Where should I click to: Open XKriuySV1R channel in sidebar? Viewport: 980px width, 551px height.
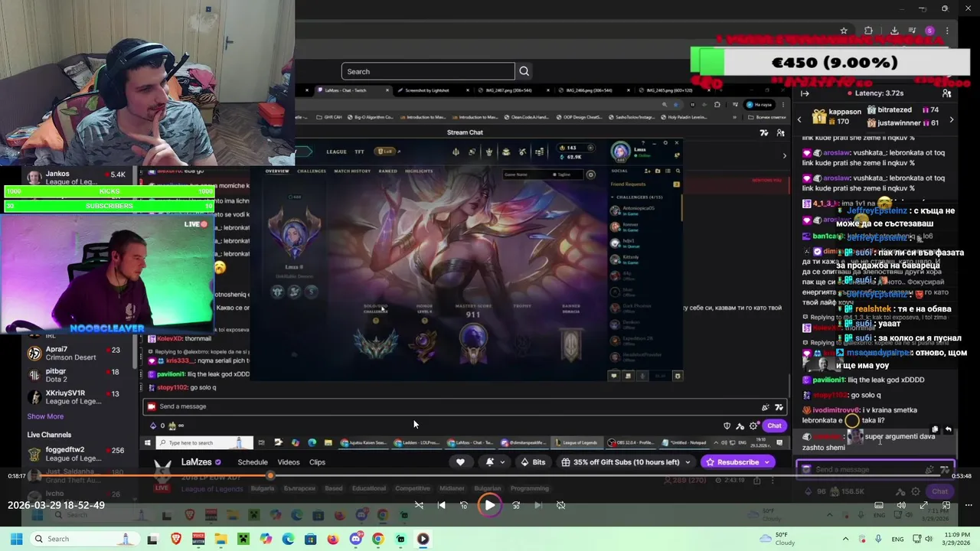[x=81, y=397]
